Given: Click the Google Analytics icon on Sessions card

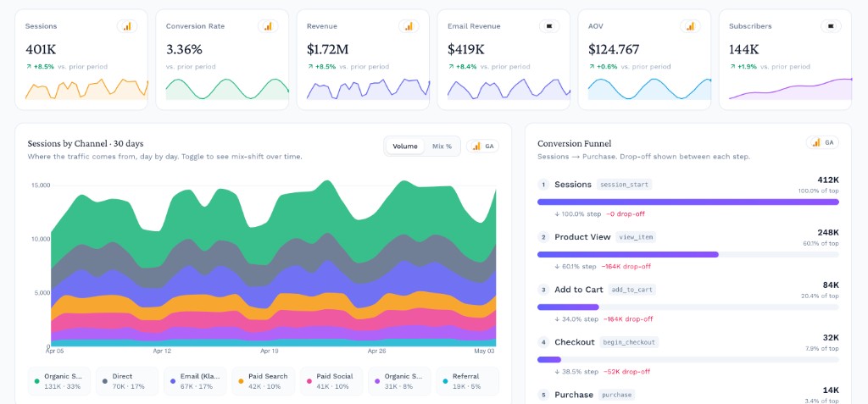Looking at the screenshot, I should (127, 26).
